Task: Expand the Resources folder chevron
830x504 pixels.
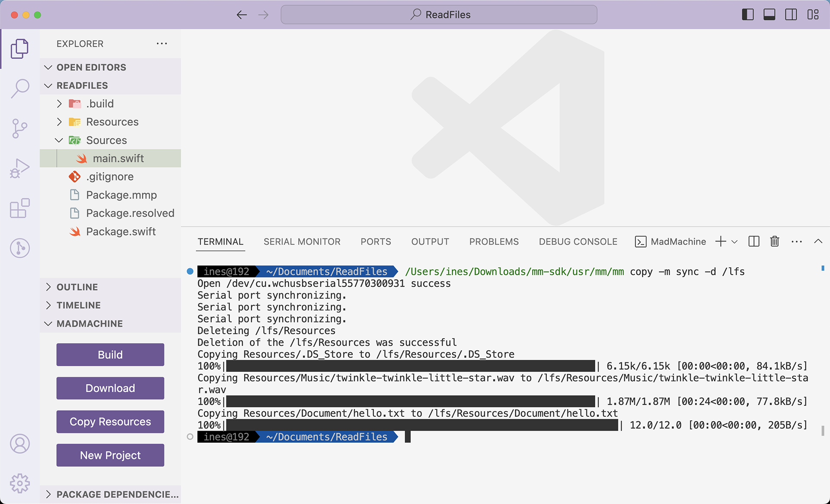Action: (x=59, y=122)
